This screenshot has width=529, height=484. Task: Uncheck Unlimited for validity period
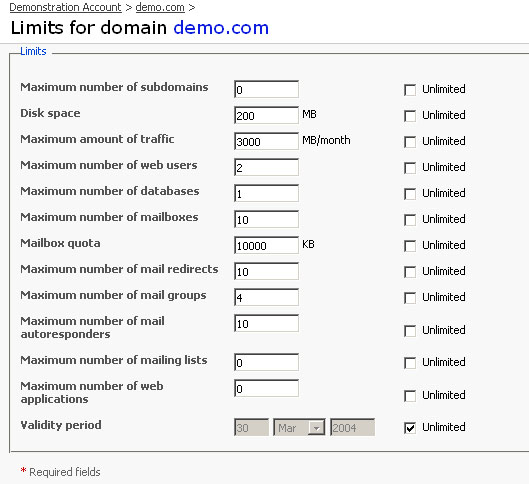click(410, 428)
